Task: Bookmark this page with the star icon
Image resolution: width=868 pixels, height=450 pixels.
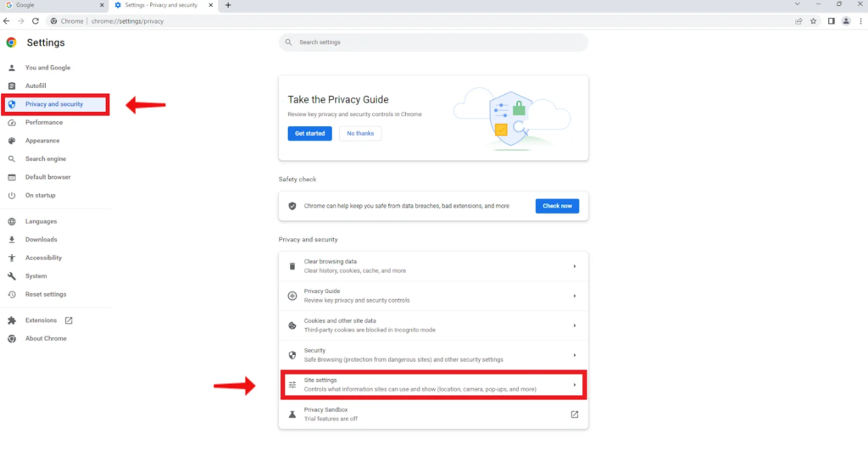Action: point(813,21)
